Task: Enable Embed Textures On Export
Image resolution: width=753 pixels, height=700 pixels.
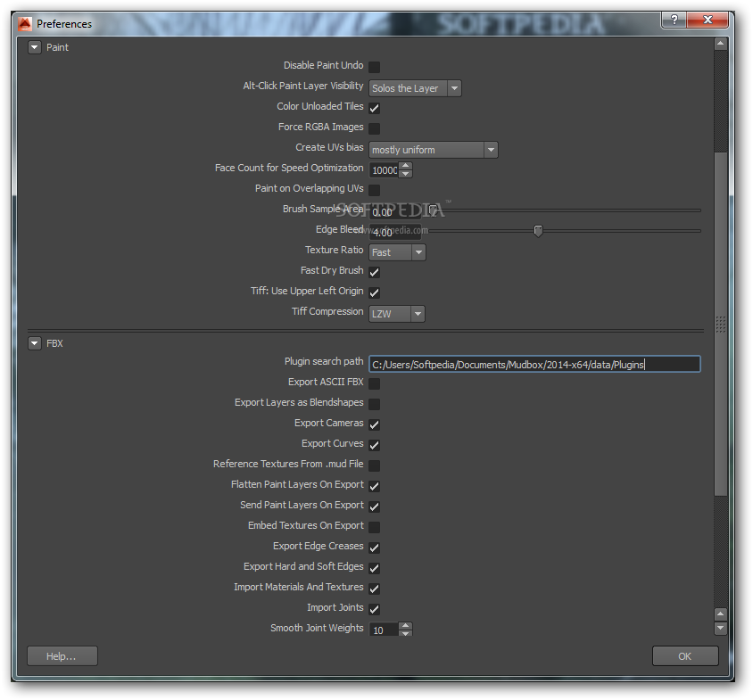Action: [374, 527]
